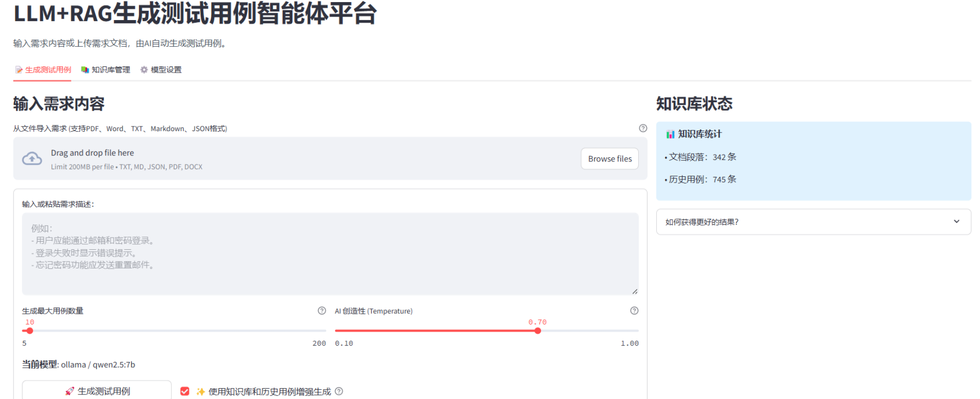980x399 pixels.
Task: Click the 生成测试用例 rocket button
Action: pyautogui.click(x=97, y=391)
